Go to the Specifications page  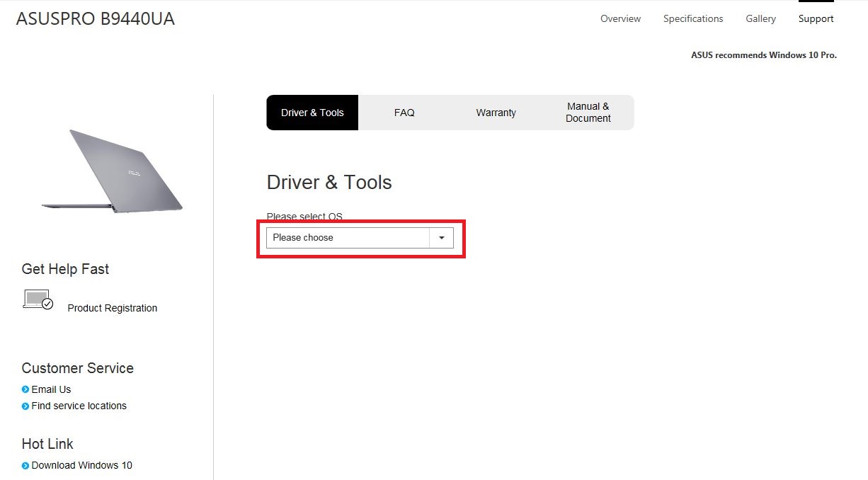coord(693,18)
